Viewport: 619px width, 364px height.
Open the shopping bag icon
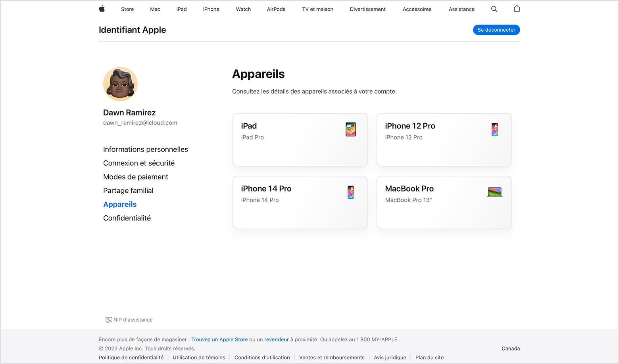(x=517, y=9)
